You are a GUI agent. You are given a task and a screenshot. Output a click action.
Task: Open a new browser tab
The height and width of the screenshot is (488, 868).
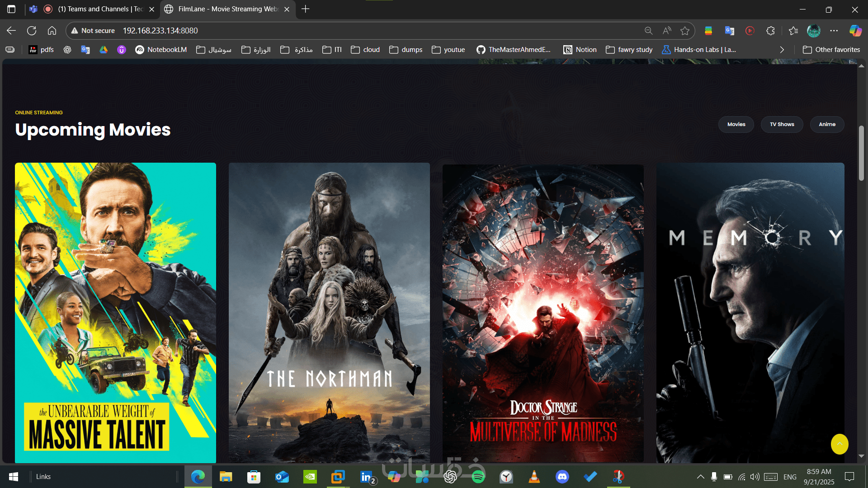(306, 9)
